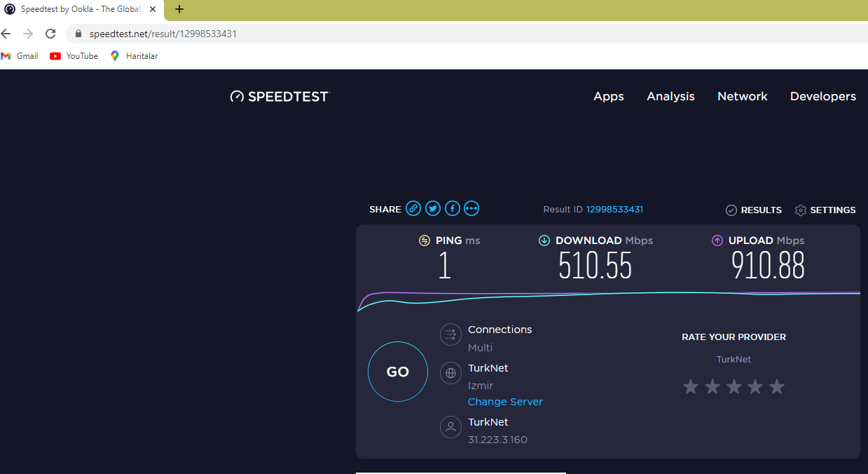Screen dimensions: 868x474
Task: Click the RESULTS text link
Action: point(762,210)
